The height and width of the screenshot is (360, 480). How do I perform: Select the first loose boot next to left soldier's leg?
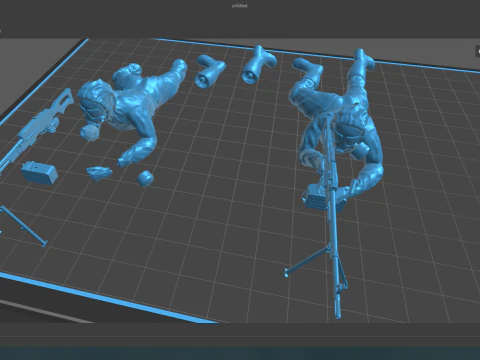tap(209, 71)
